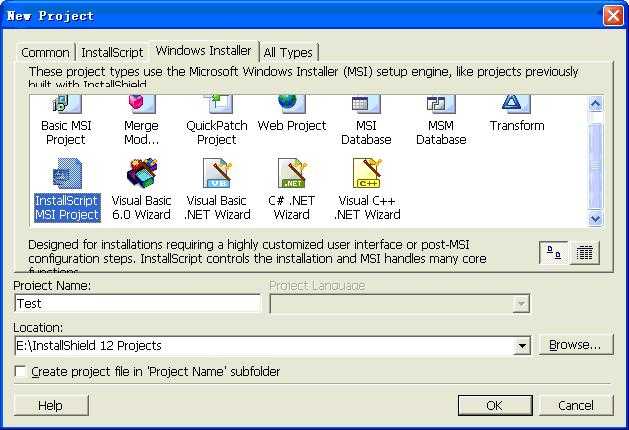629x430 pixels.
Task: Switch to large icons view
Action: tap(554, 253)
